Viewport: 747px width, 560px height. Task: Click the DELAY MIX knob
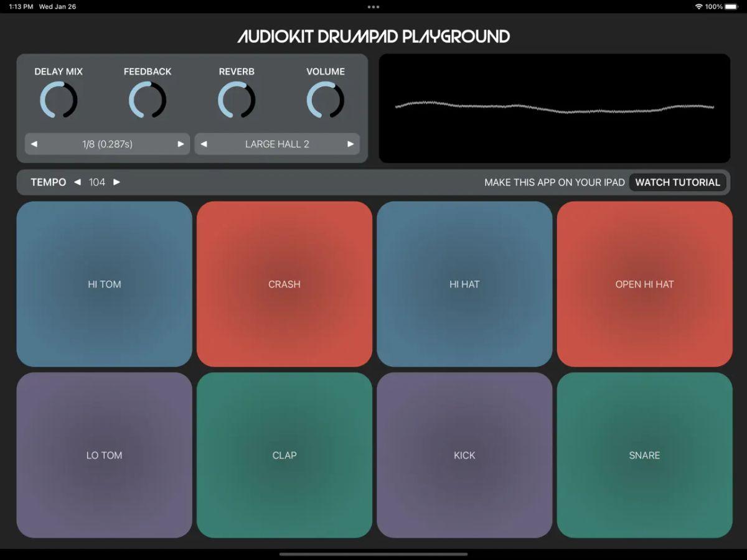tap(59, 100)
